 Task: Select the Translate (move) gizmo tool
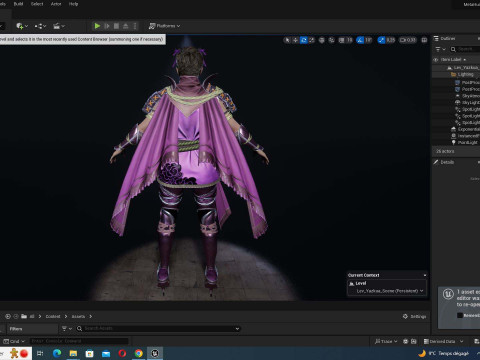coord(295,40)
